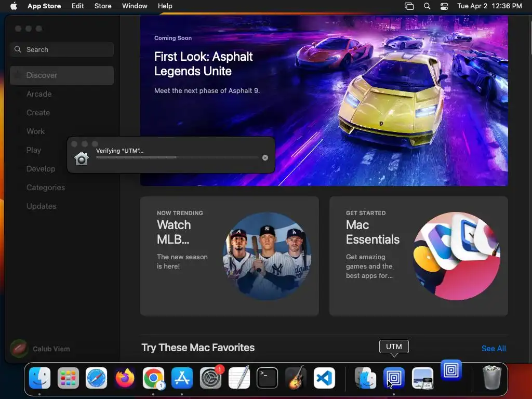532x399 pixels.
Task: Click the "Verifying UTM" status text
Action: click(120, 151)
